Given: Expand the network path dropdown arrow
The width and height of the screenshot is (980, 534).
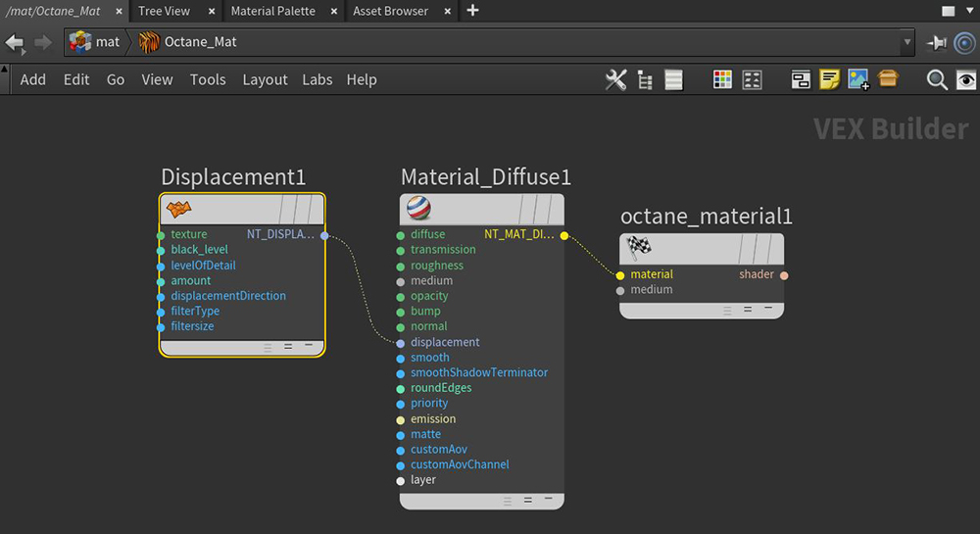Looking at the screenshot, I should (907, 42).
